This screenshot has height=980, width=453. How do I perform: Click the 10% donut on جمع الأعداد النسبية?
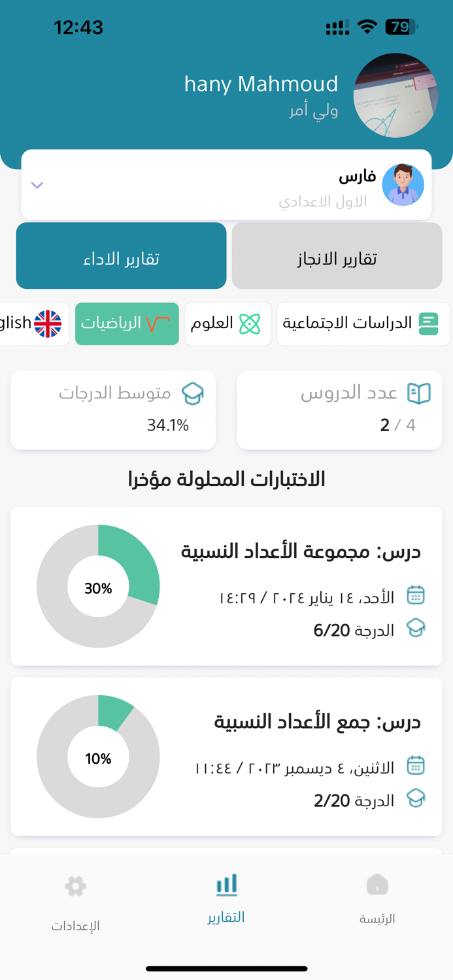[x=98, y=757]
